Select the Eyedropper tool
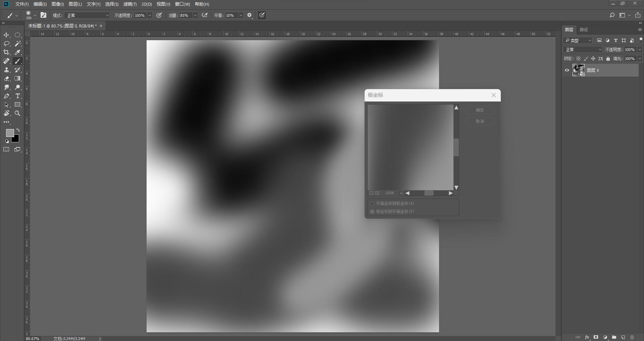The width and height of the screenshot is (644, 341). [17, 52]
